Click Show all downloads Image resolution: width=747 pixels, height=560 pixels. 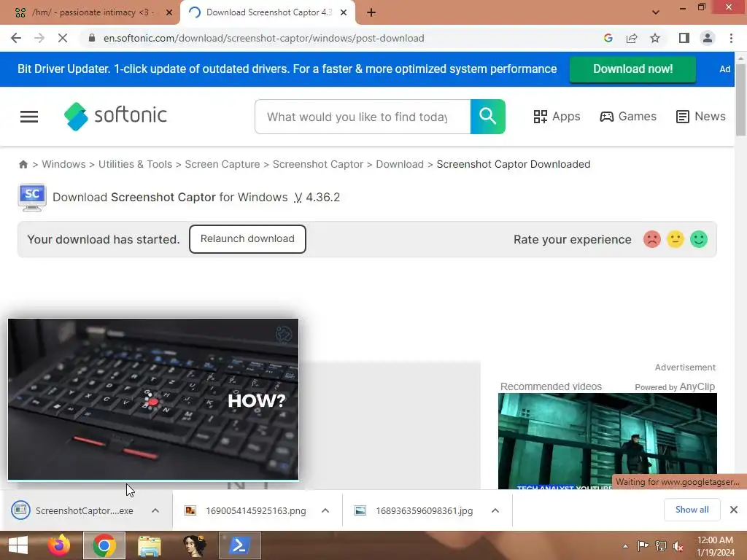[x=692, y=510]
